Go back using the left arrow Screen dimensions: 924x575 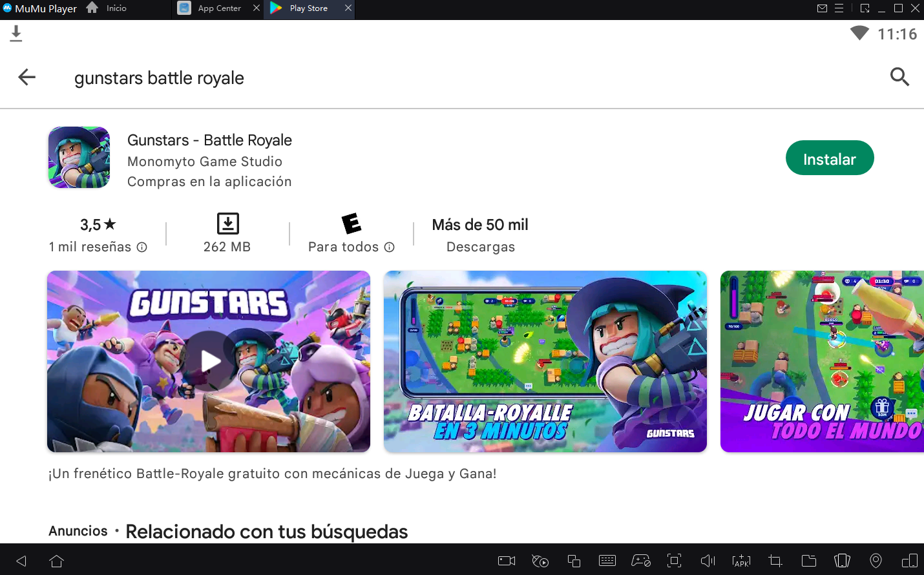pos(27,78)
